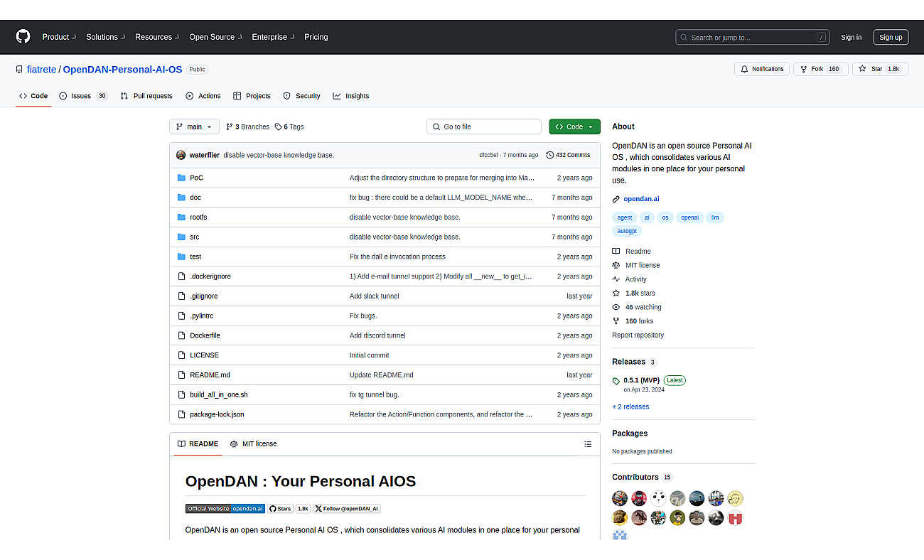Open the rootfs folder
The height and width of the screenshot is (560, 924).
point(198,217)
